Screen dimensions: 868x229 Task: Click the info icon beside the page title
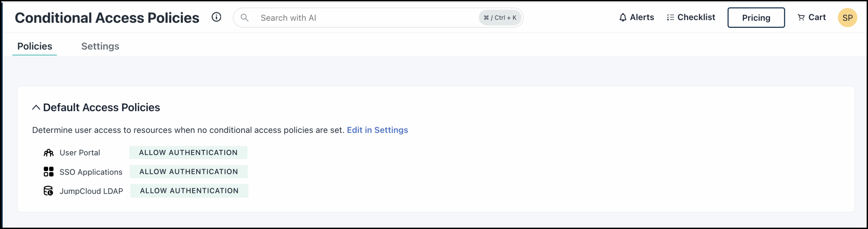tap(217, 17)
